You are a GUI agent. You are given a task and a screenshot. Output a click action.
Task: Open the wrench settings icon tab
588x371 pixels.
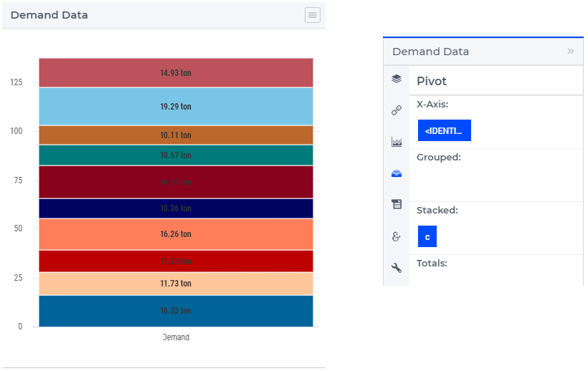pos(397,268)
